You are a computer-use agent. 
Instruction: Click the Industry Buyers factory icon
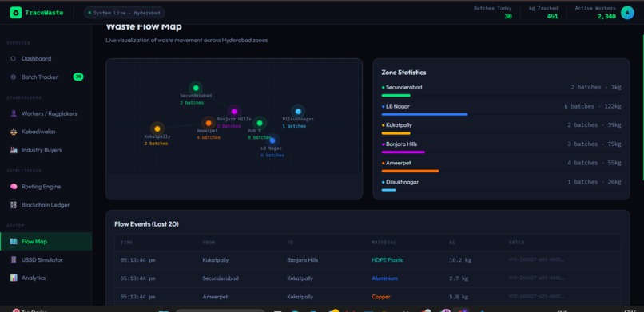coord(13,150)
